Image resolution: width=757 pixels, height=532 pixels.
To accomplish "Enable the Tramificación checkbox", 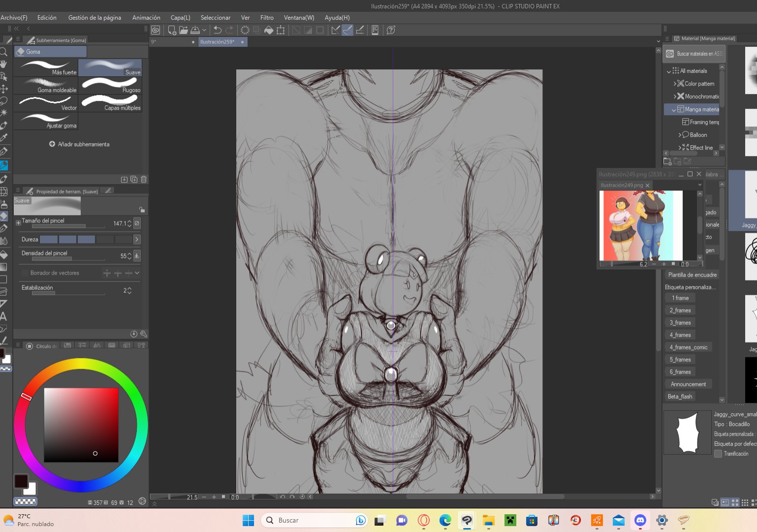I will (718, 454).
